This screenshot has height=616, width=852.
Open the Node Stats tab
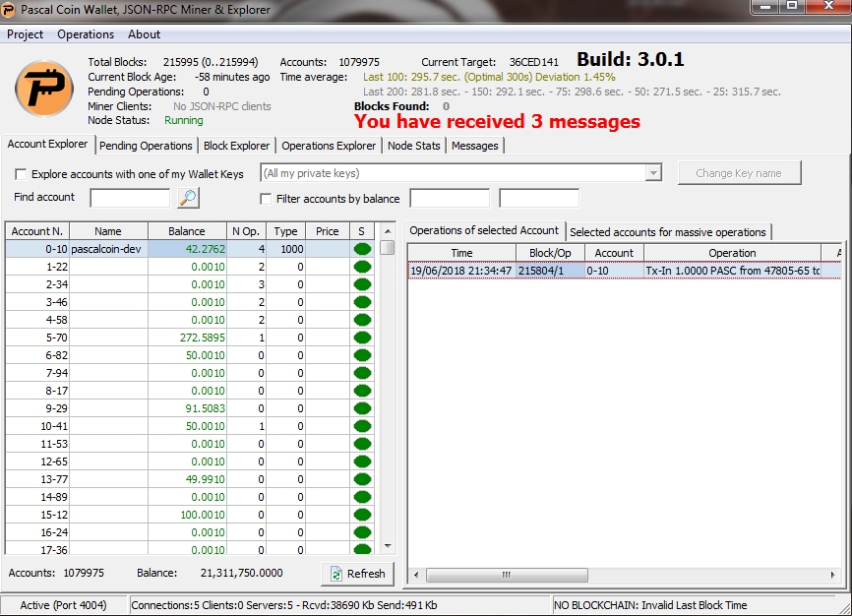tap(414, 146)
